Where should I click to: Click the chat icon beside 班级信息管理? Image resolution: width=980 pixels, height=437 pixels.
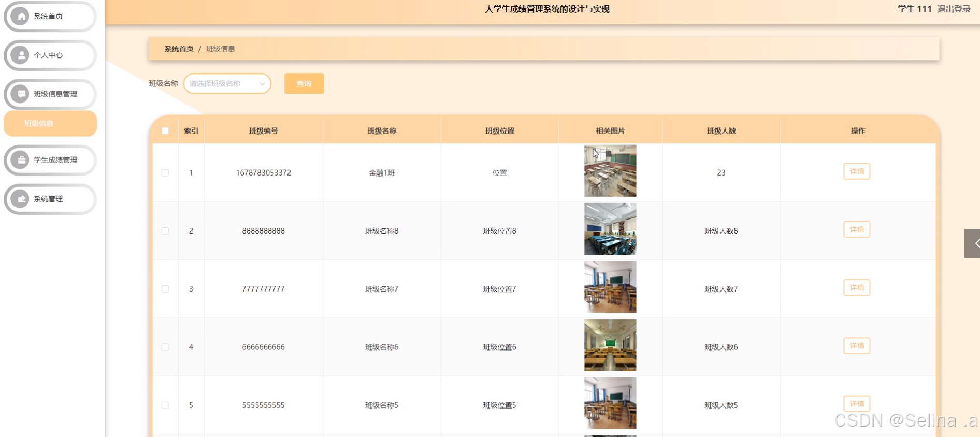coord(21,94)
